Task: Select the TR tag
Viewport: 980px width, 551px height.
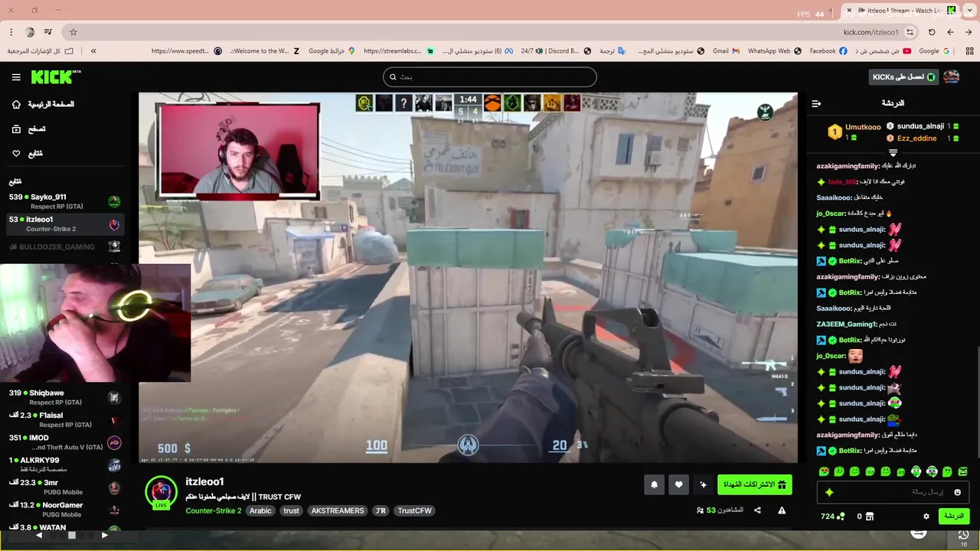Action: (x=381, y=510)
